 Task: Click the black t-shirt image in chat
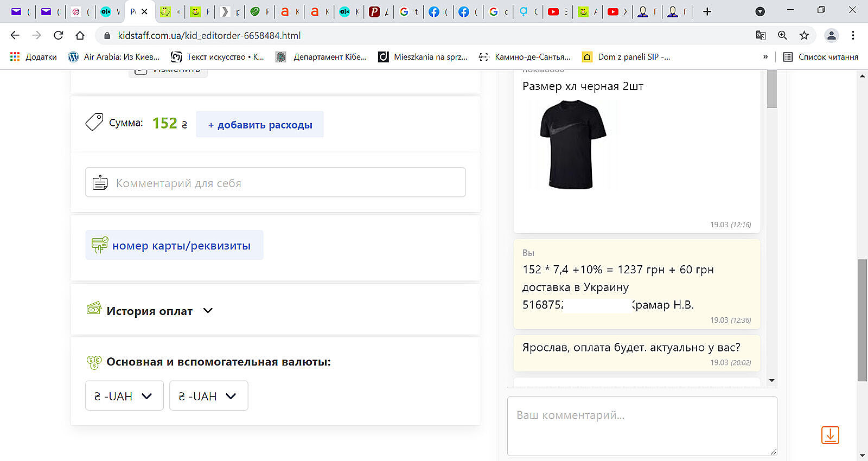[x=572, y=145]
